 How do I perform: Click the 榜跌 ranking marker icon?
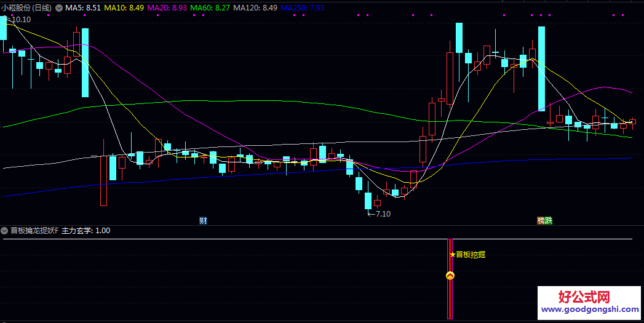pyautogui.click(x=544, y=220)
